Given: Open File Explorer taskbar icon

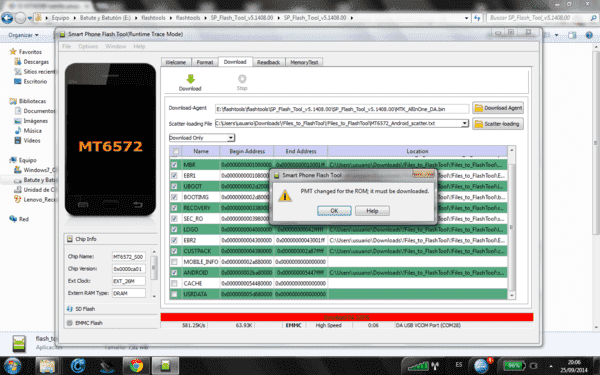Looking at the screenshot, I should tap(47, 366).
